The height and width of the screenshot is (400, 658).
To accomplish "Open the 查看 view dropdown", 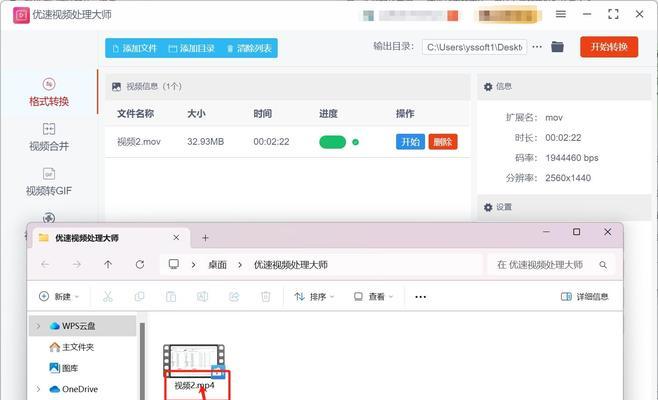I will pyautogui.click(x=373, y=297).
